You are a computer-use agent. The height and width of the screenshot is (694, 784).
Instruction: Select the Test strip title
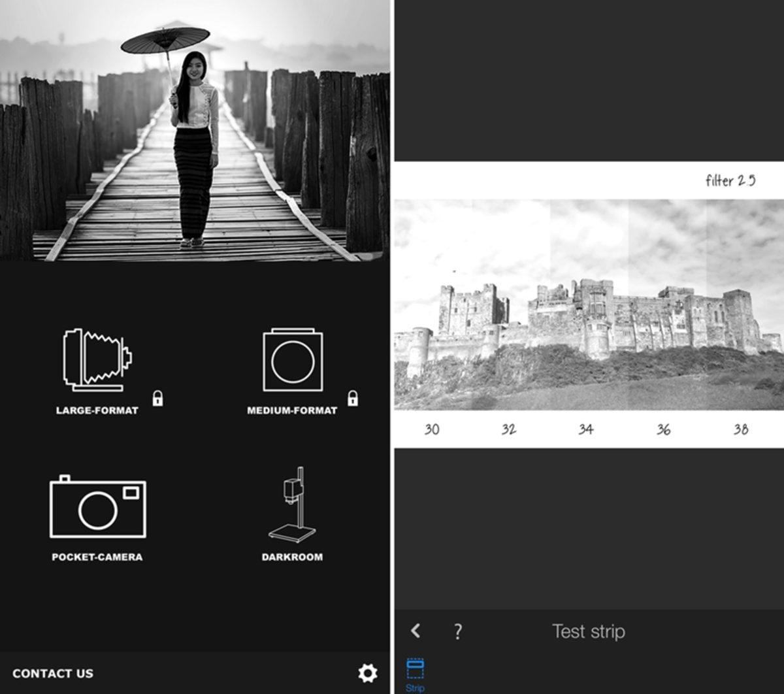tap(588, 631)
